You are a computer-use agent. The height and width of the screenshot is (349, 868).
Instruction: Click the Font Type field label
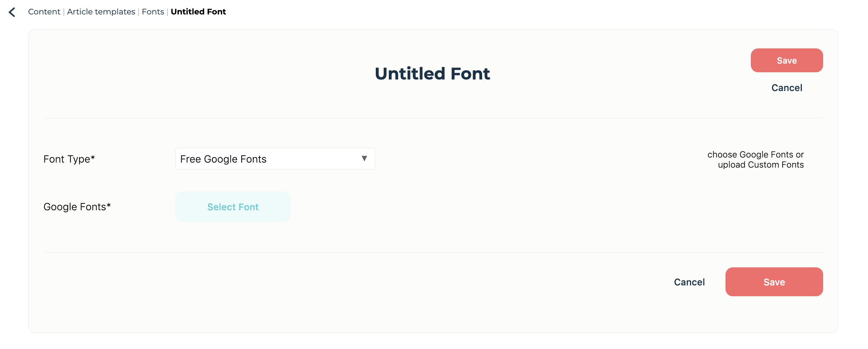[x=69, y=159]
